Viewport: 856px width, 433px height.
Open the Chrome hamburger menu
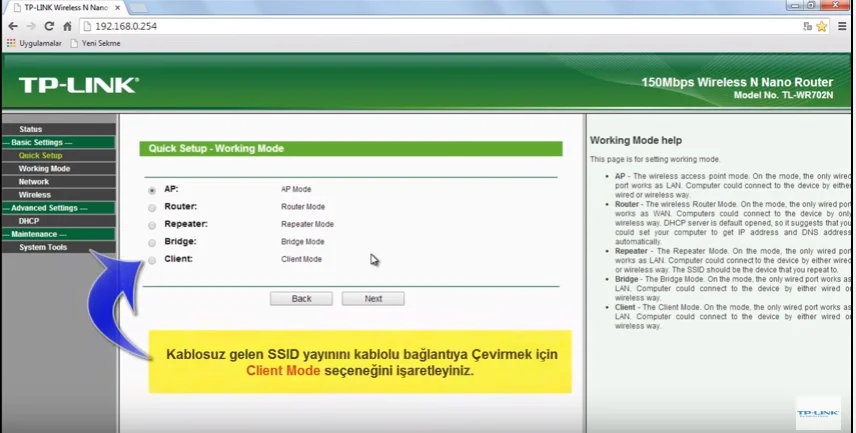coord(842,26)
